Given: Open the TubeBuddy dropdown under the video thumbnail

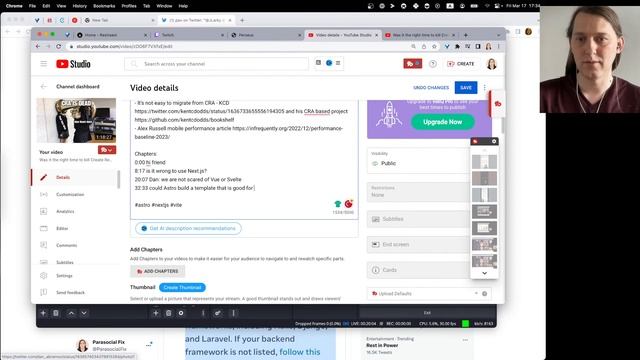Looking at the screenshot, I should (x=107, y=150).
